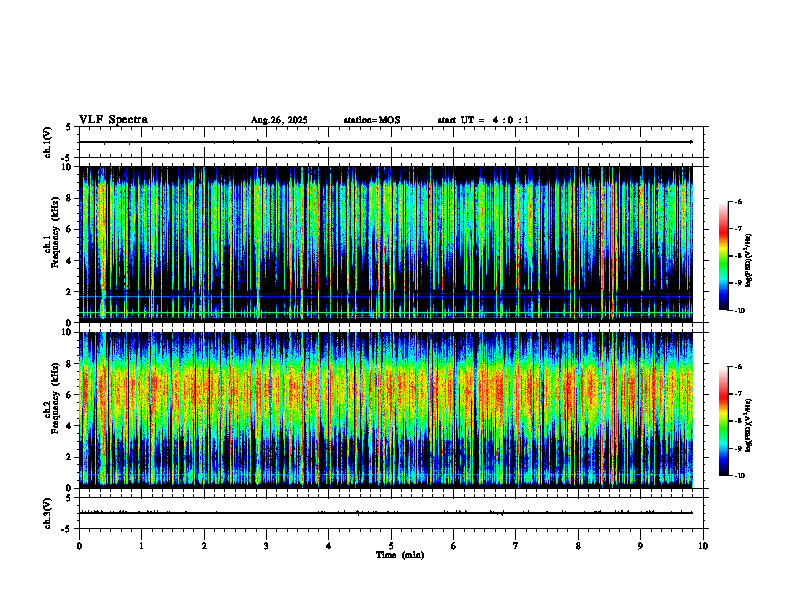Viewport: 792px width, 612px height.
Task: Click time axis tick label "6"
Action: point(454,546)
